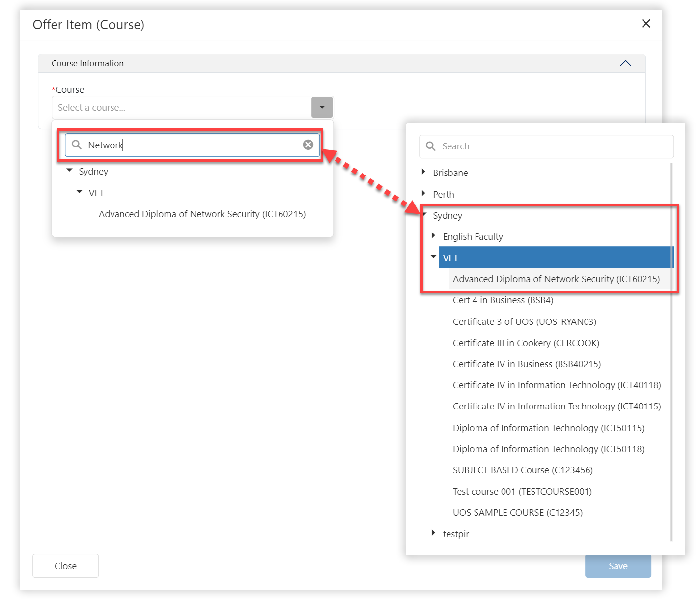Select Advanced Diploma of Network Security in filtered list
Image resolution: width=700 pixels, height=611 pixels.
[x=202, y=214]
